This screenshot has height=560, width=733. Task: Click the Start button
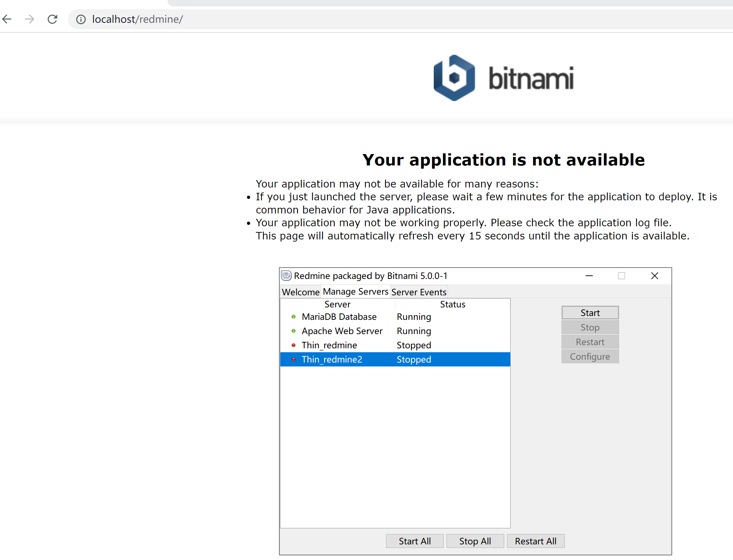tap(590, 313)
